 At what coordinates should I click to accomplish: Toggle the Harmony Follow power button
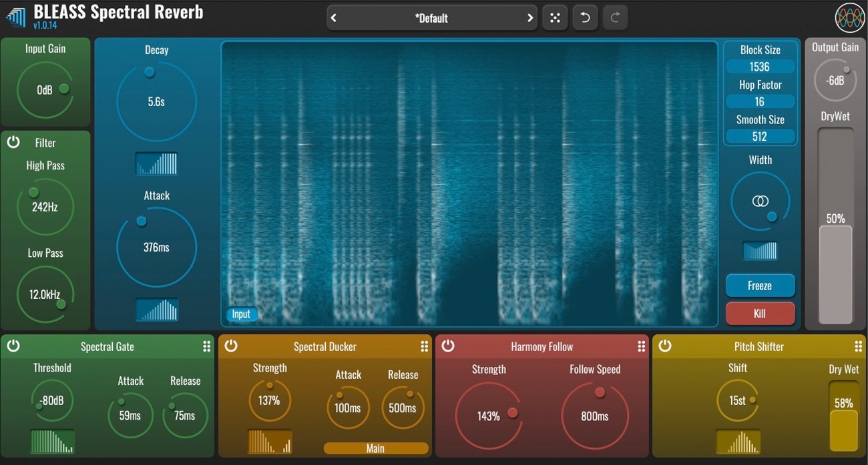pos(448,346)
